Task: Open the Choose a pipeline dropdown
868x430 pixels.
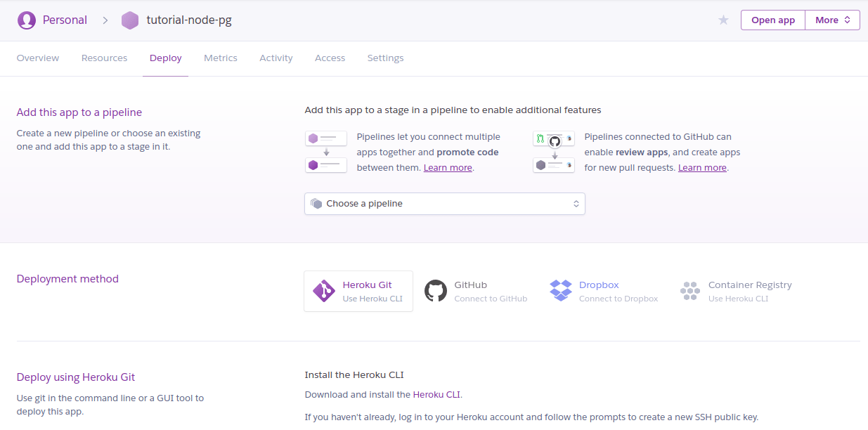Action: pos(445,204)
